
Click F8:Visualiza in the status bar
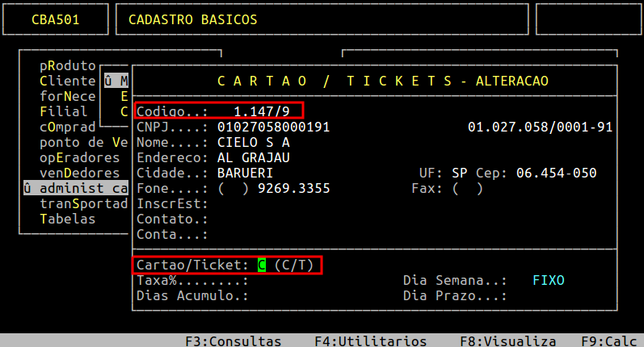click(507, 341)
